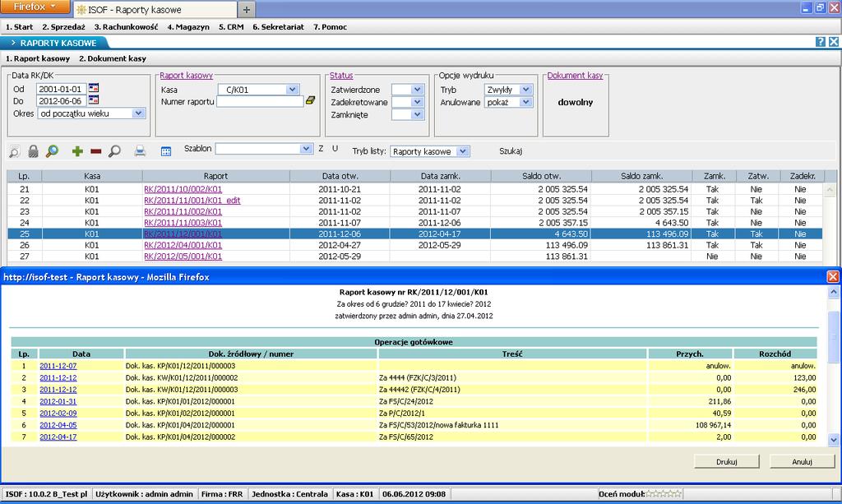Expand the Zamknięte status dropdown
The width and height of the screenshot is (842, 504).
click(x=417, y=114)
